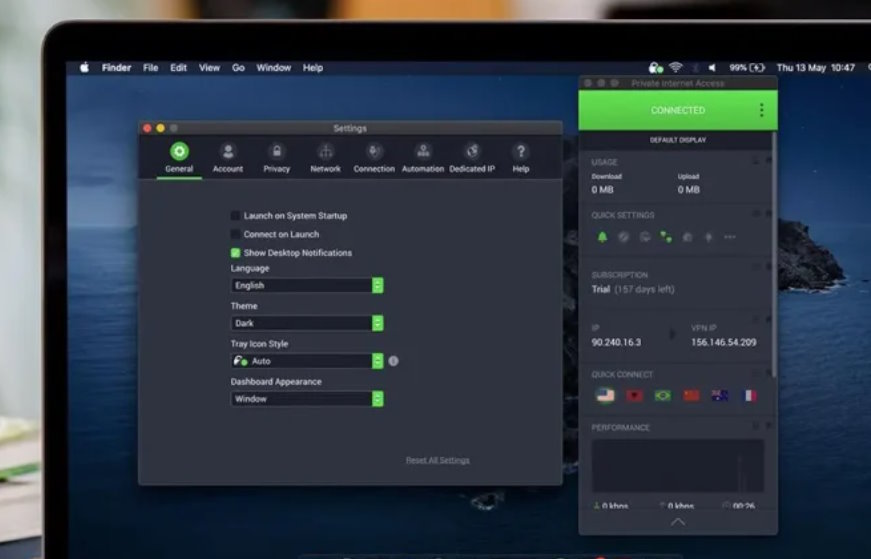Open the Help menu in the menu bar
The height and width of the screenshot is (559, 871).
pyautogui.click(x=313, y=68)
